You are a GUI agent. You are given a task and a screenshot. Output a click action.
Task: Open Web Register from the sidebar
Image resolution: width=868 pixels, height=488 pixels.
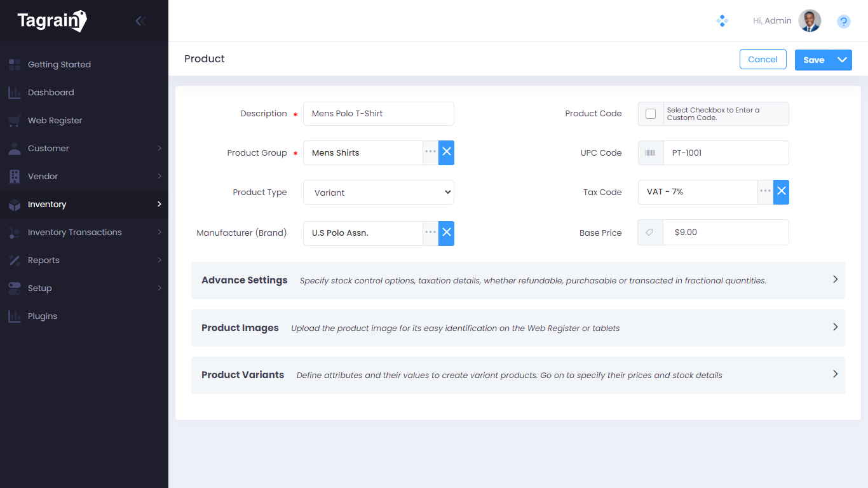coord(55,121)
